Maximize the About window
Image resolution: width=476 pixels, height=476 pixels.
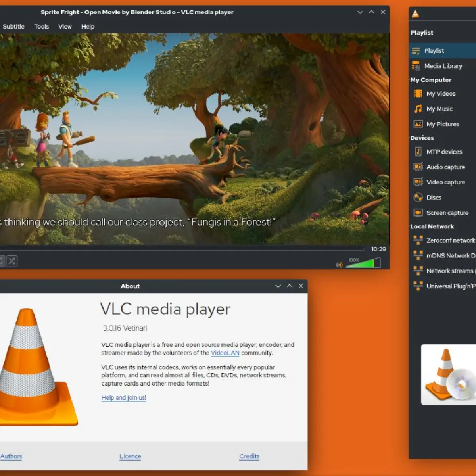290,286
